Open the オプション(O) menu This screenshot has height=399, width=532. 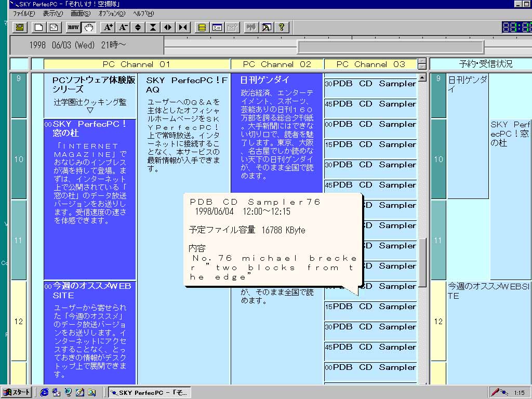tap(112, 14)
